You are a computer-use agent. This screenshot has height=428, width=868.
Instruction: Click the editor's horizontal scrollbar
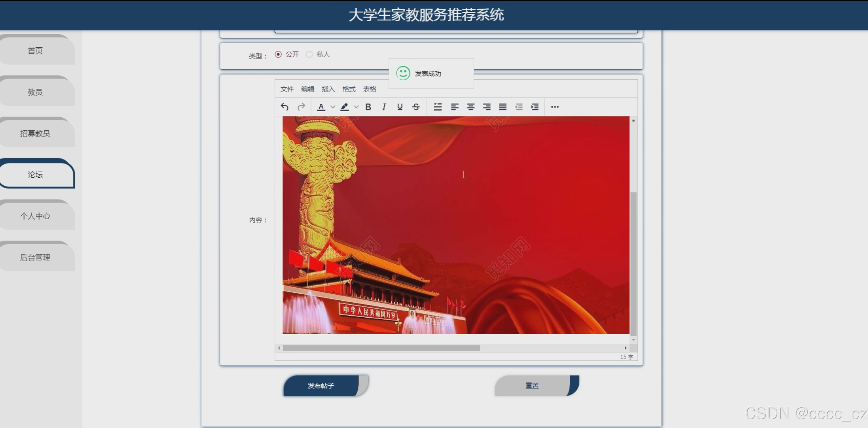pyautogui.click(x=382, y=348)
